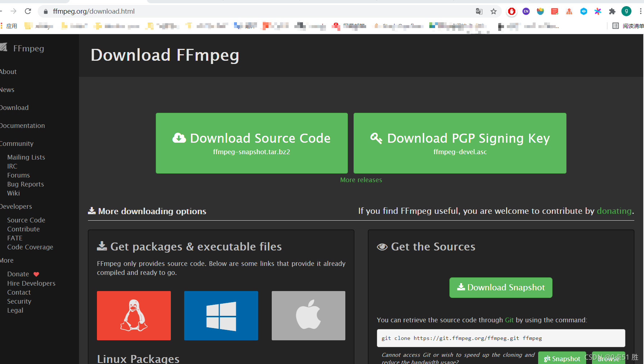644x364 pixels.
Task: Open the Legal sidebar link
Action: [x=15, y=310]
